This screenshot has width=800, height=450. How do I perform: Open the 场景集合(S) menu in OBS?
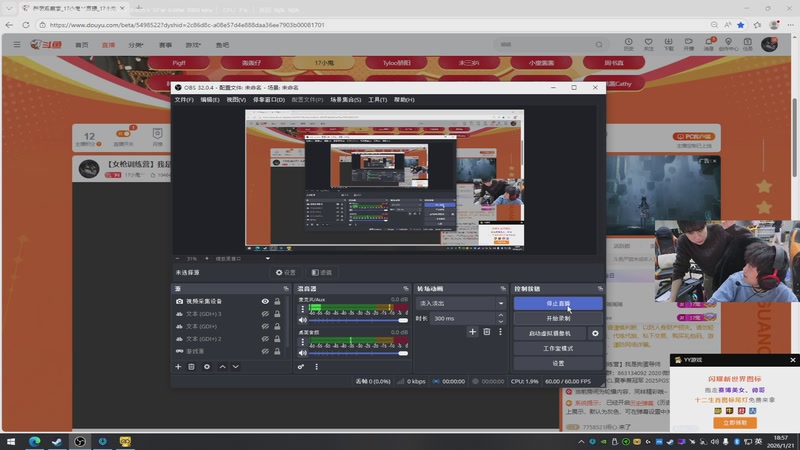point(345,100)
